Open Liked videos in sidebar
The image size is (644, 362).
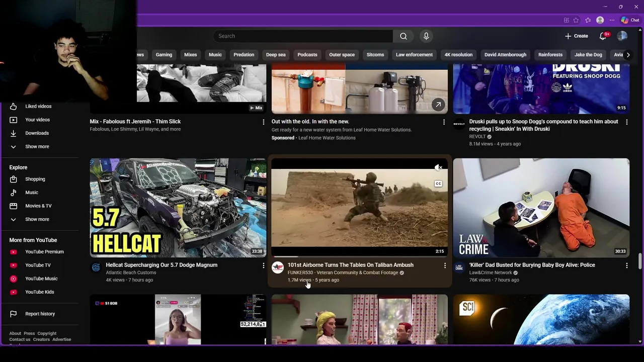coord(39,107)
